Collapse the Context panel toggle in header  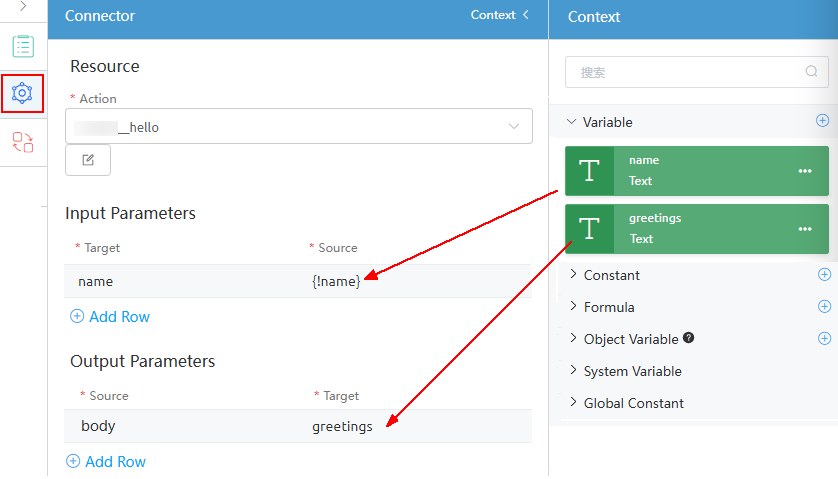(500, 15)
